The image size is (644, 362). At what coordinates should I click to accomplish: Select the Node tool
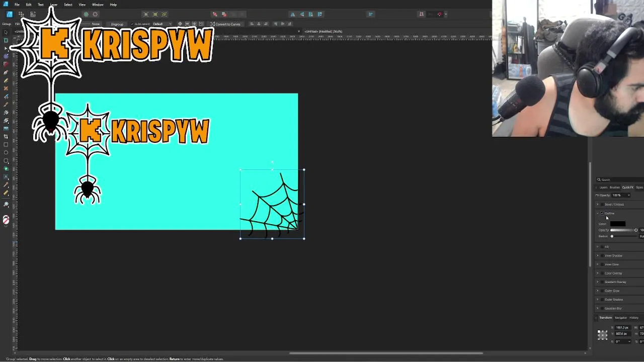pyautogui.click(x=6, y=48)
